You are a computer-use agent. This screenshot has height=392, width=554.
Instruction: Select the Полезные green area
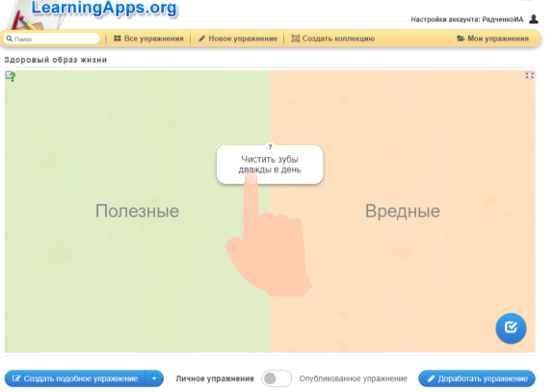point(137,211)
